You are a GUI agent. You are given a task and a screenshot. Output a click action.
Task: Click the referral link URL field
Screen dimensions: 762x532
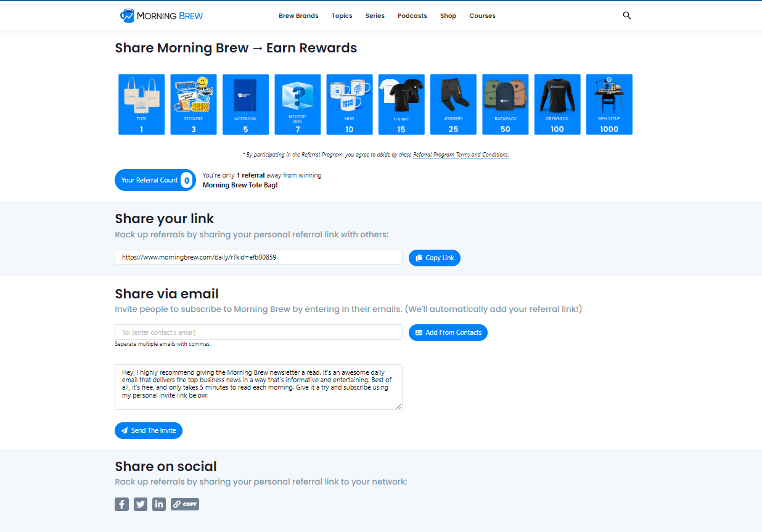(x=258, y=258)
